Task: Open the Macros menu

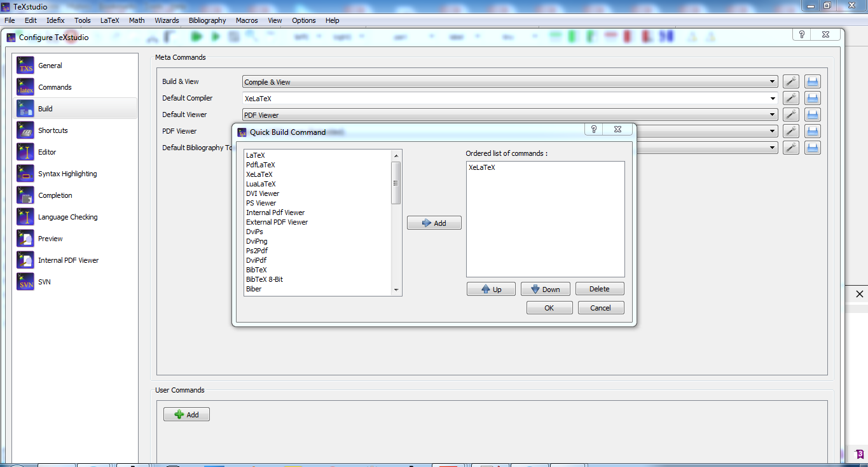Action: [247, 20]
